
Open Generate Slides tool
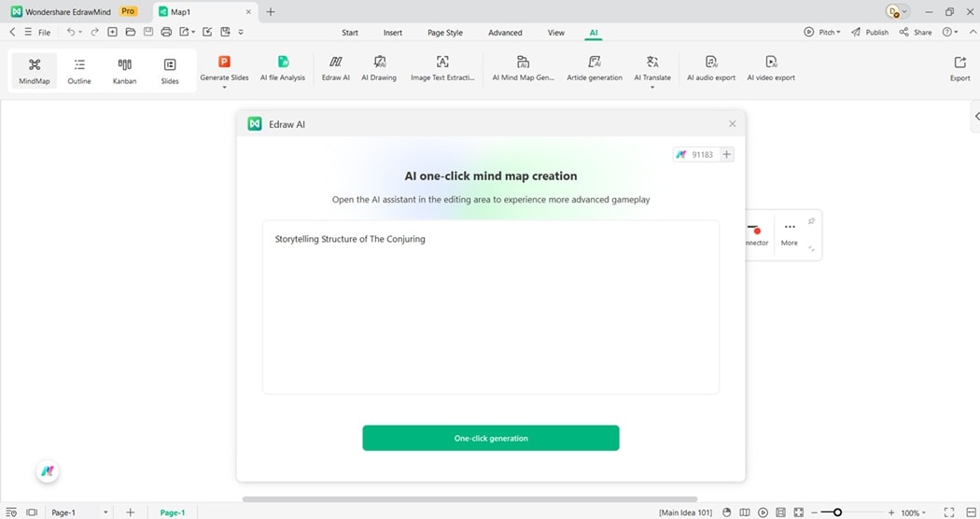[224, 68]
